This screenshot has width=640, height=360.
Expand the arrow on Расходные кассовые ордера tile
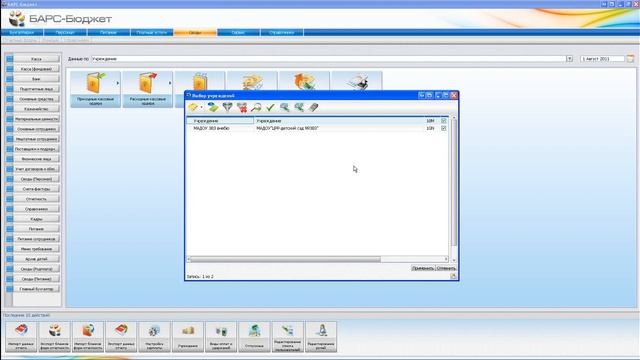pos(170,83)
